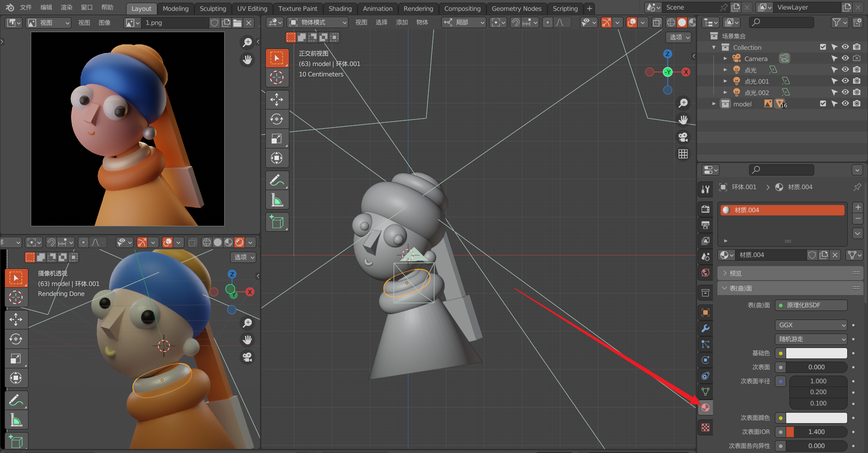This screenshot has height=453, width=868.
Task: Remove material slot with minus button
Action: point(858,219)
